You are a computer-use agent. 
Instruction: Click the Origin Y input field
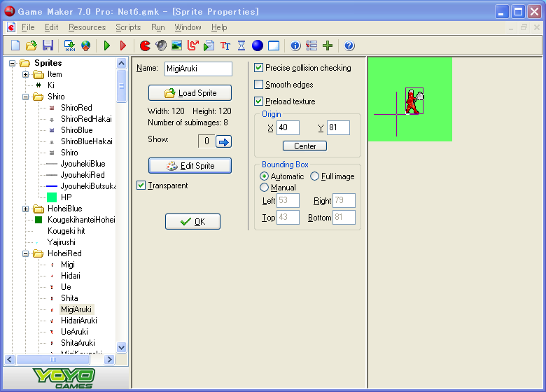(x=339, y=127)
